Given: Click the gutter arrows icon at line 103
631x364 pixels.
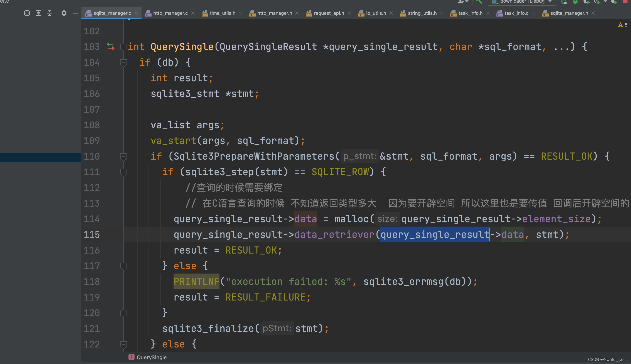Looking at the screenshot, I should click(111, 46).
